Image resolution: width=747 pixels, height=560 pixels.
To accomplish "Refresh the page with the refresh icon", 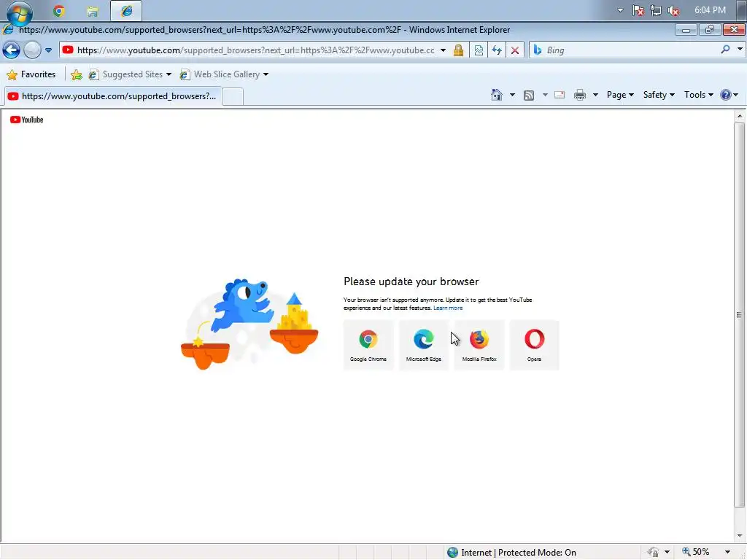I will click(x=497, y=50).
